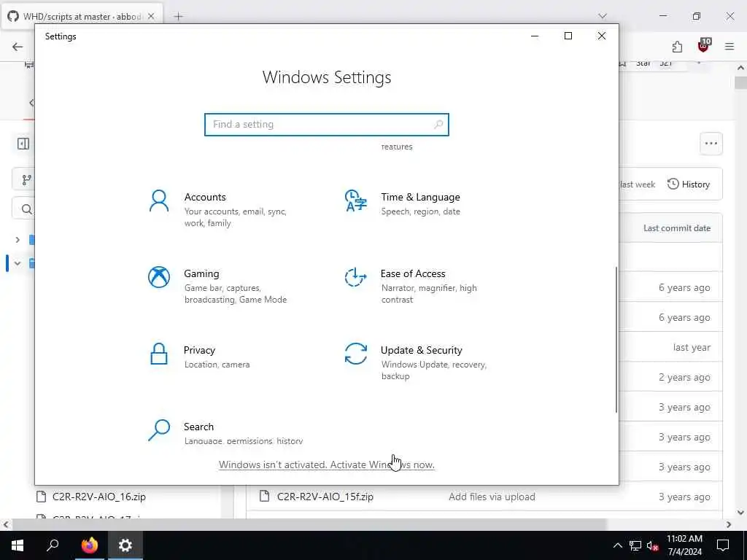Open the Gaming Xbox icon
Screen dimensions: 747x560
(158, 277)
